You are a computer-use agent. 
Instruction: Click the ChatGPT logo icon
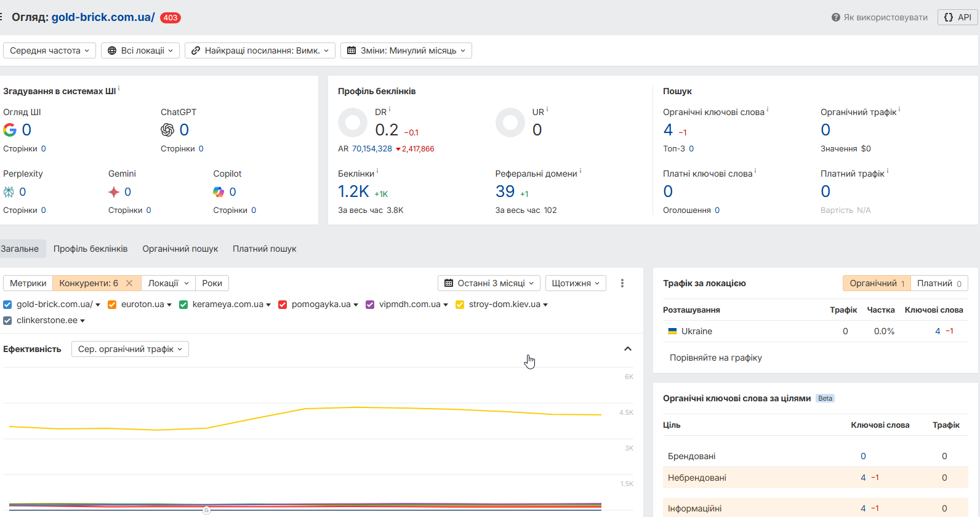coord(167,130)
